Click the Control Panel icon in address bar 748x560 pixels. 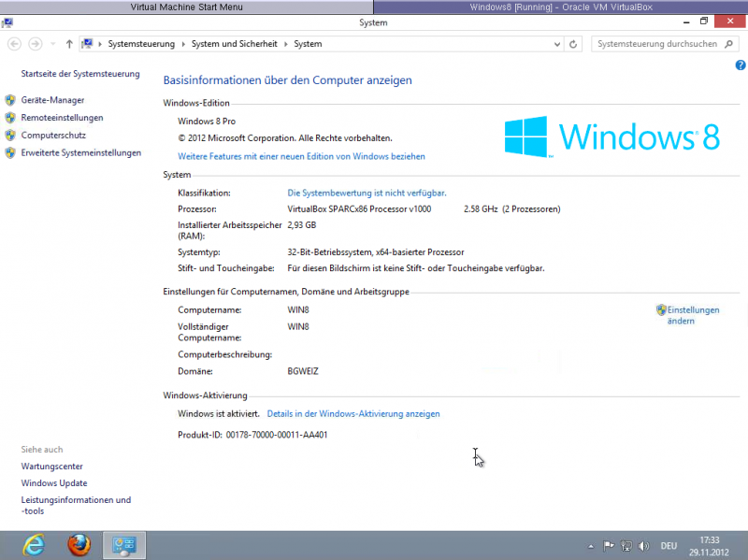(x=87, y=44)
